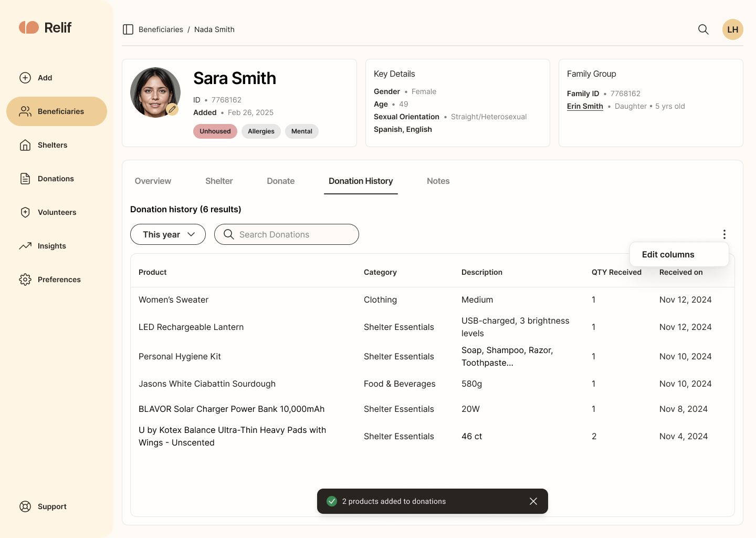Click Sara Smith's profile photo
Viewport: 756px width, 538px height.
click(155, 92)
